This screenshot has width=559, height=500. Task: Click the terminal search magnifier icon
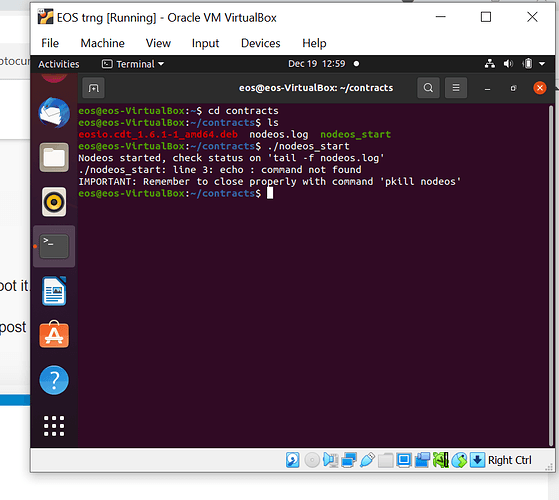[428, 88]
